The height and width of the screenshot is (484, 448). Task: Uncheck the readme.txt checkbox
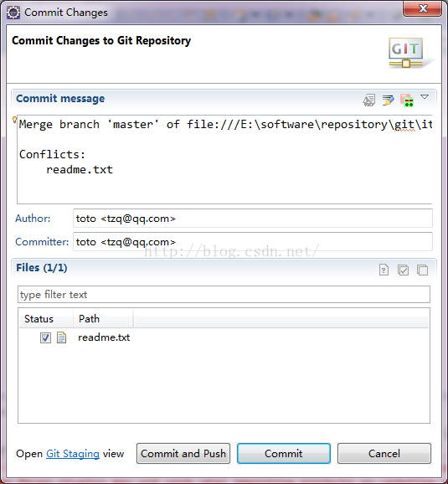(45, 337)
